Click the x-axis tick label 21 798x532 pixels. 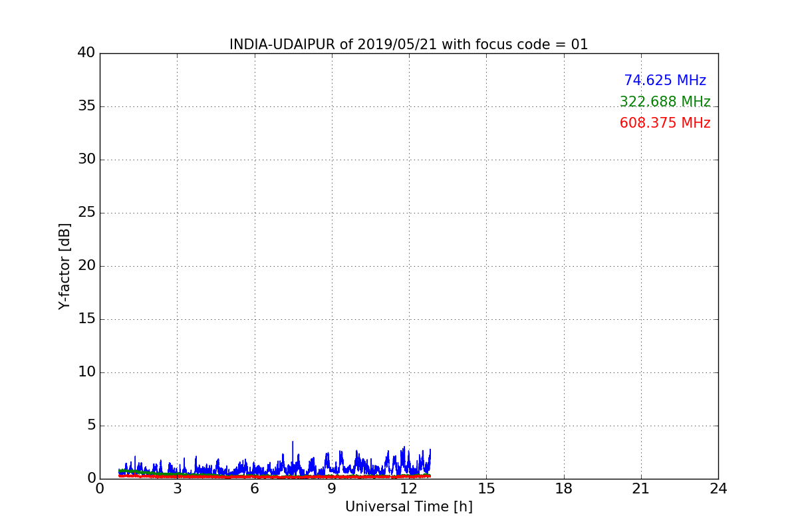pos(641,489)
